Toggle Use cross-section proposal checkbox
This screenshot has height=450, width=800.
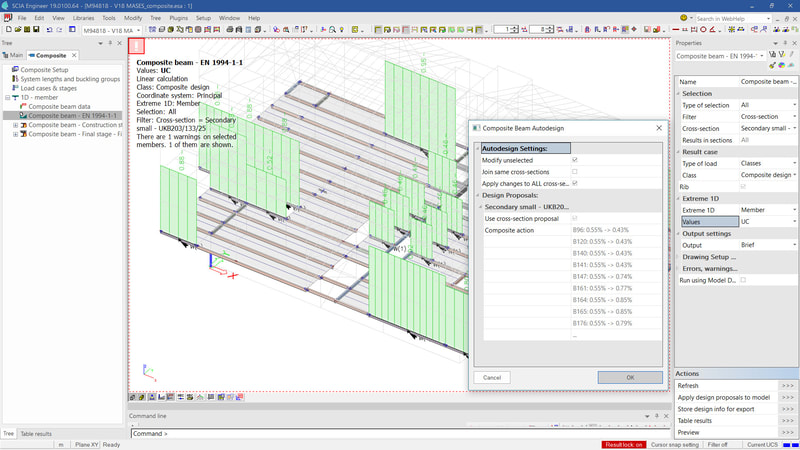point(574,218)
